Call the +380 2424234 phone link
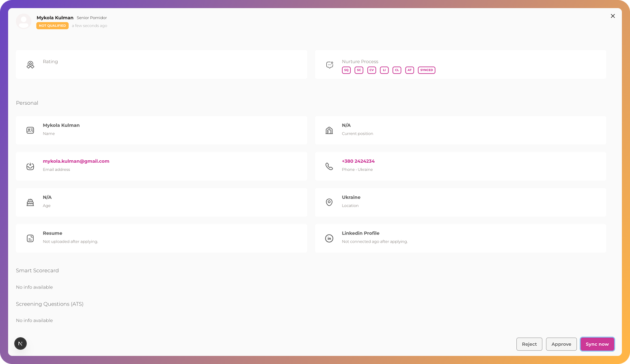630x364 pixels. pos(358,161)
